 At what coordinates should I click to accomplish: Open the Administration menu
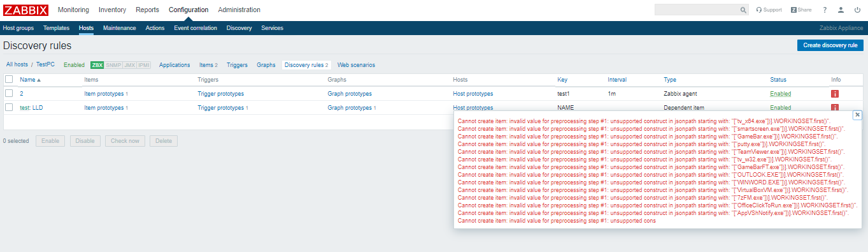(239, 10)
